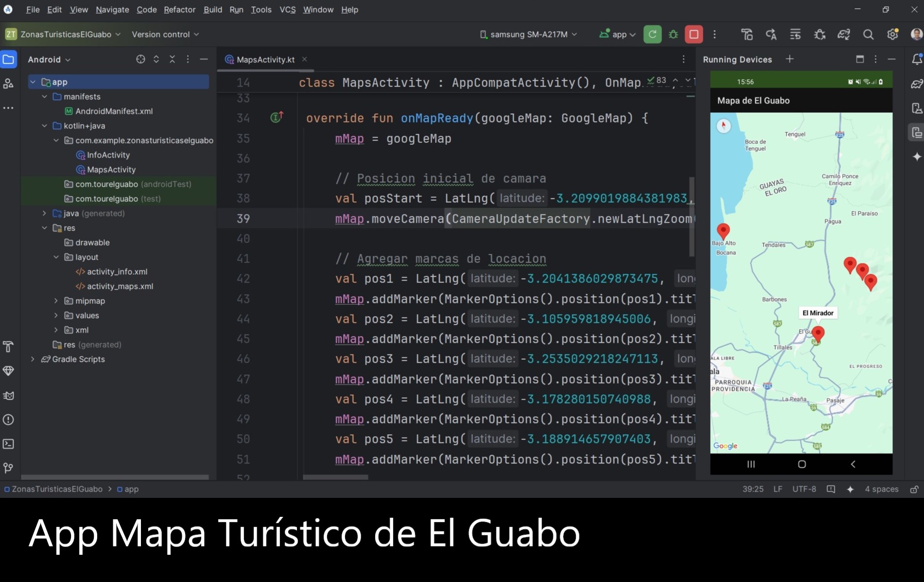The height and width of the screenshot is (582, 924).
Task: Open Search Everywhere magnifier icon
Action: [868, 35]
